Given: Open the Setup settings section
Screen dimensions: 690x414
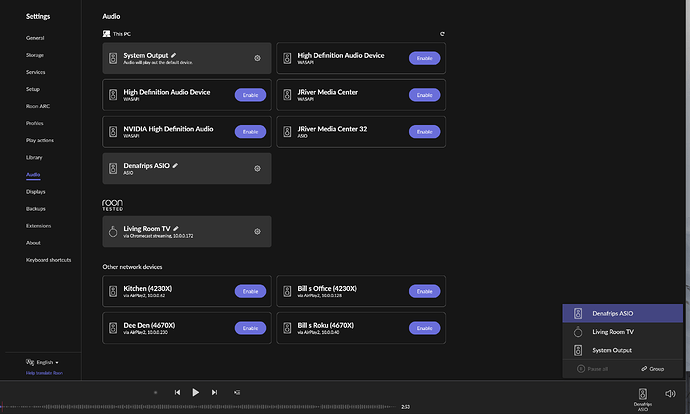Looking at the screenshot, I should pyautogui.click(x=33, y=89).
